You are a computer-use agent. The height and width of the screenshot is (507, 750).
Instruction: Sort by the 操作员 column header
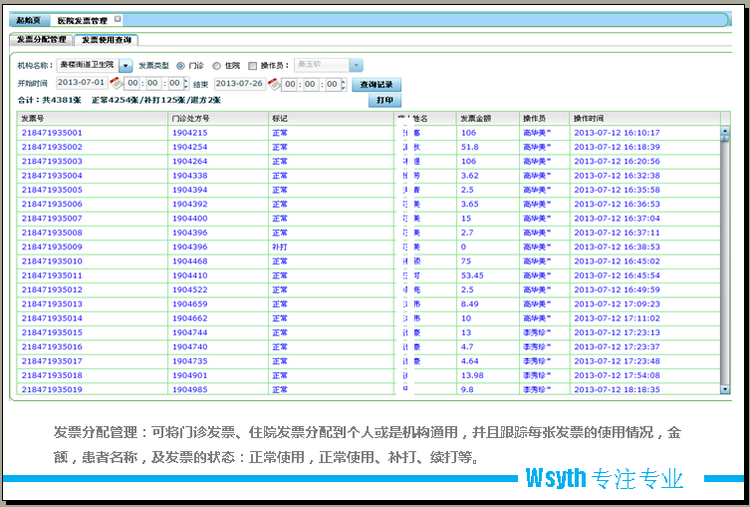(544, 118)
